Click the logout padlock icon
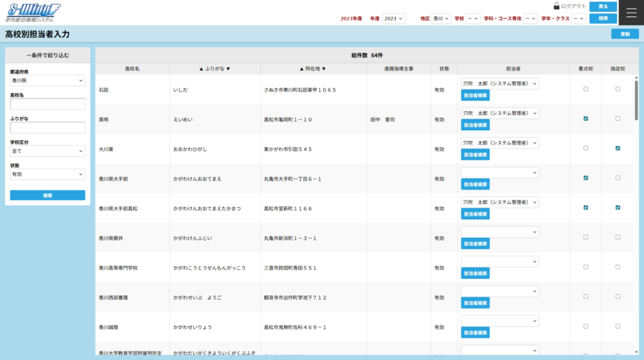 click(x=557, y=6)
